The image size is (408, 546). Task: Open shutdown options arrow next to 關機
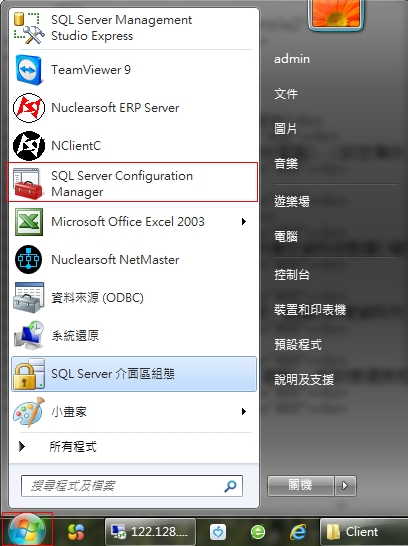(x=345, y=485)
